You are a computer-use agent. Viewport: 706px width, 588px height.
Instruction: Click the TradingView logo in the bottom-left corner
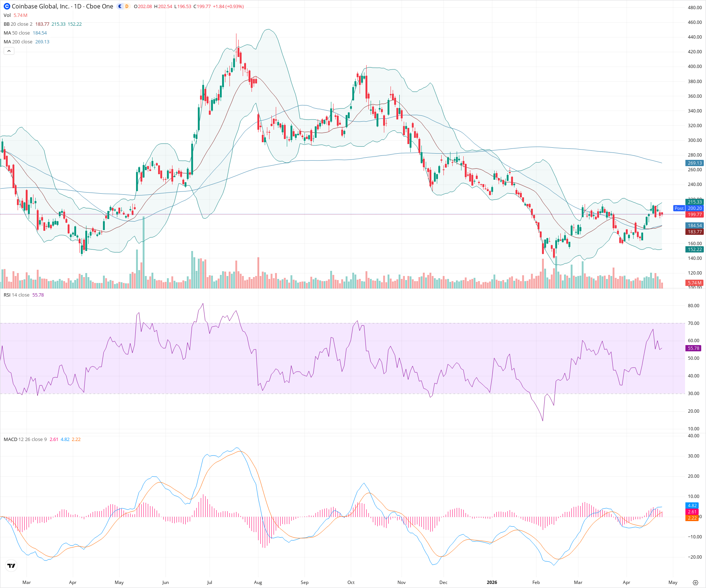pos(11,566)
